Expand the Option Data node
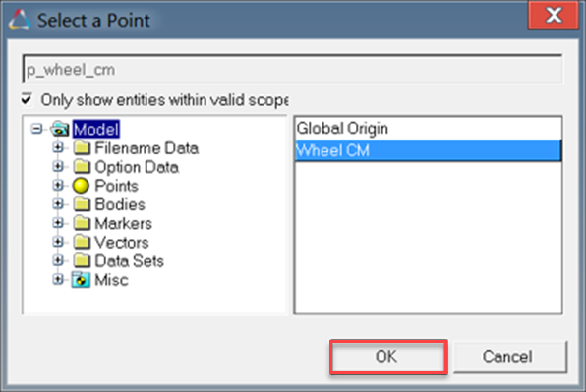Image resolution: width=586 pixels, height=392 pixels. 58,166
